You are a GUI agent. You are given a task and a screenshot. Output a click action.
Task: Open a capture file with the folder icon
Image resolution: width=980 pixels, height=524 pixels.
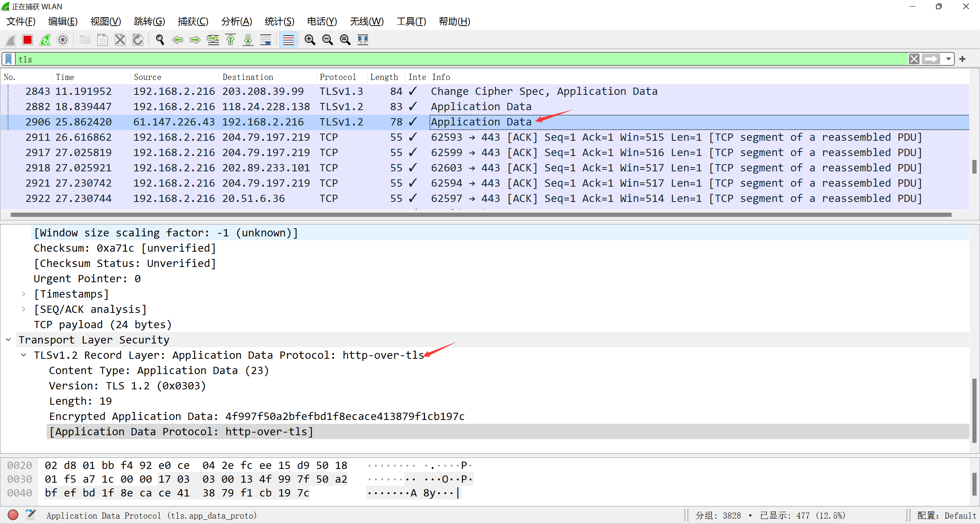pos(85,40)
